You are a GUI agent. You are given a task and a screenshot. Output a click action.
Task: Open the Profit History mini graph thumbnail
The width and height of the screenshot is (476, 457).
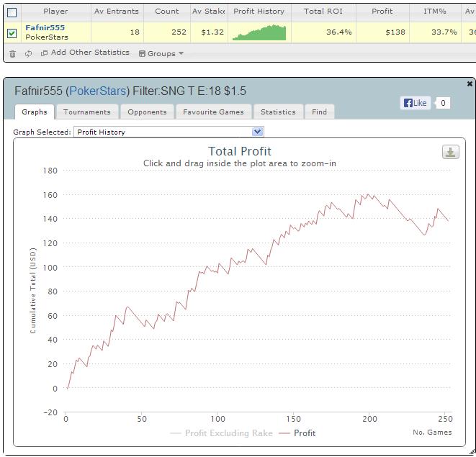tap(259, 32)
